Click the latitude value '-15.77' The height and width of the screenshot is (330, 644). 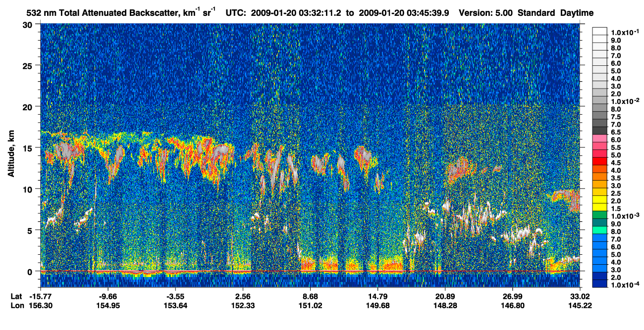point(40,296)
